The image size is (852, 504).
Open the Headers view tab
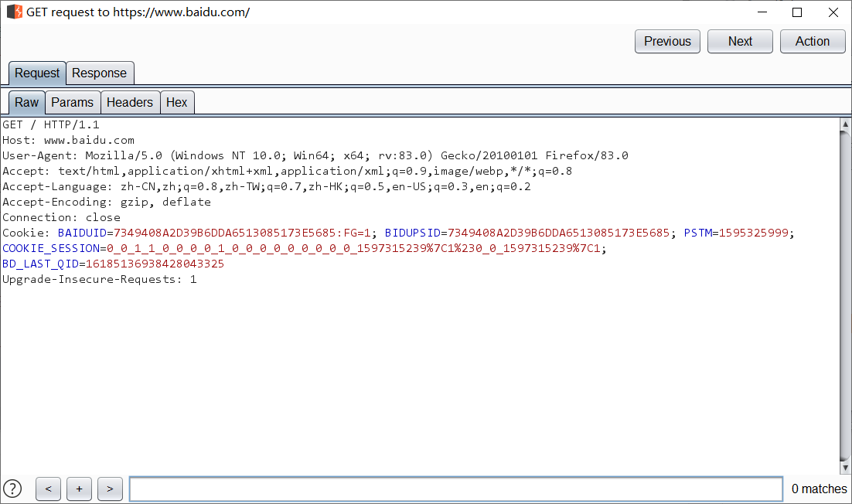point(130,102)
